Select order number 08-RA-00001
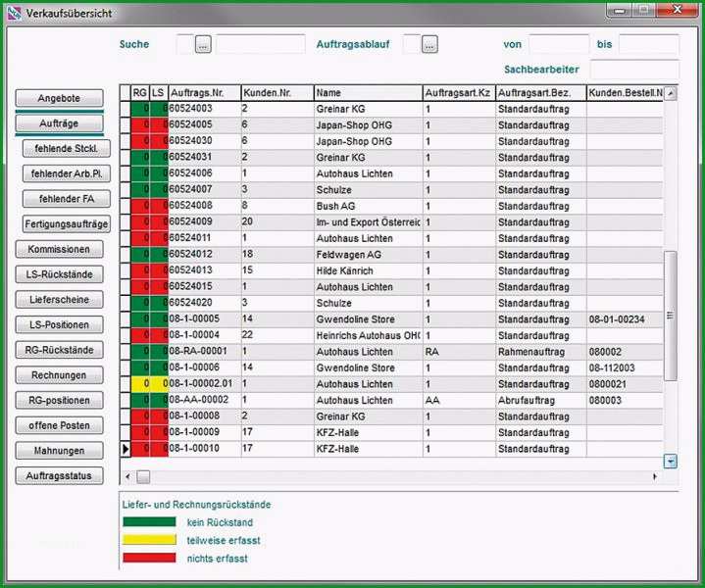The height and width of the screenshot is (588, 705). tap(198, 352)
